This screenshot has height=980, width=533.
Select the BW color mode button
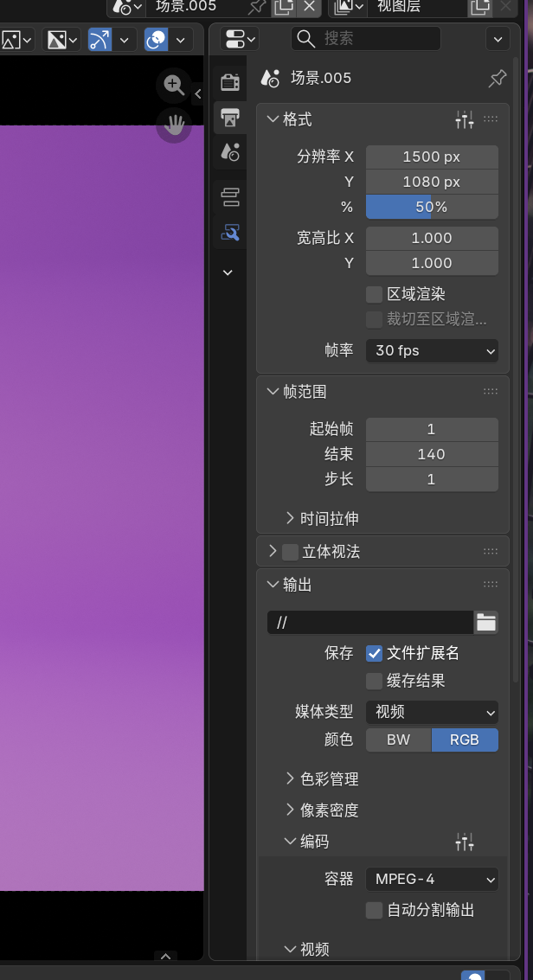click(398, 740)
